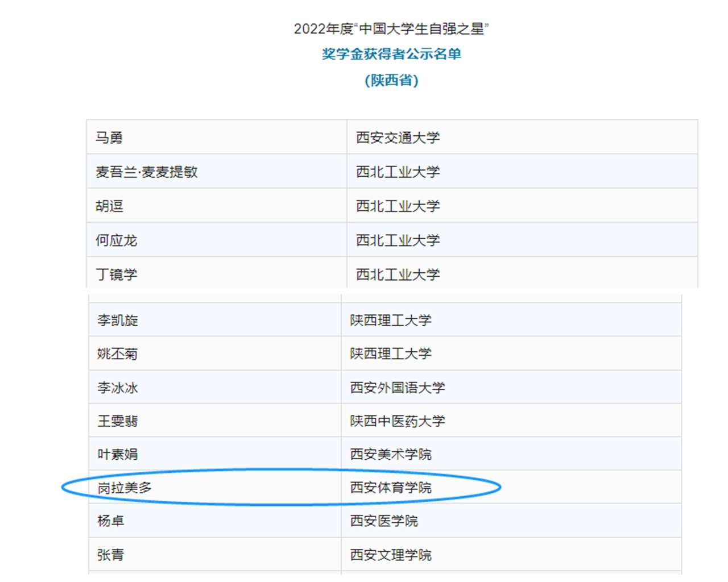Click 陕西理工大学 in 姚丕菊's row
Viewport: 728px width, 582px height.
point(391,354)
